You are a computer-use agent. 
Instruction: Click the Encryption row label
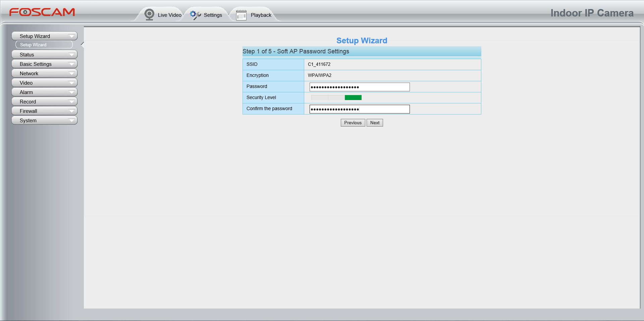click(x=258, y=76)
